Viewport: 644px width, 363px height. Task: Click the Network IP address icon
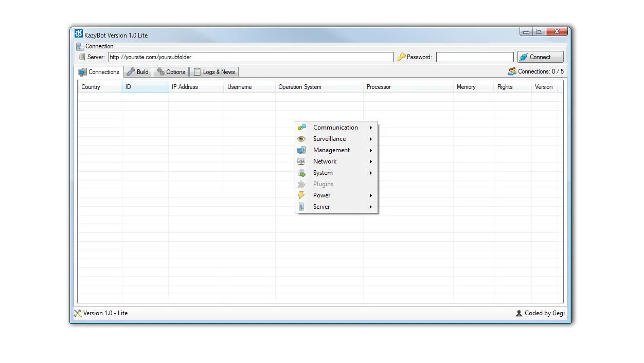point(301,161)
